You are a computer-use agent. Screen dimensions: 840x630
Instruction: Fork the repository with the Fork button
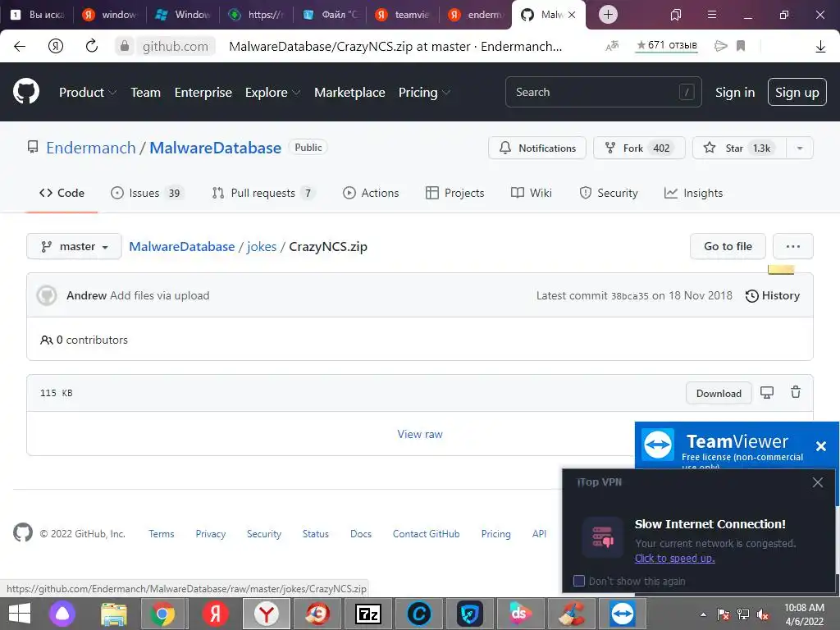click(x=639, y=148)
